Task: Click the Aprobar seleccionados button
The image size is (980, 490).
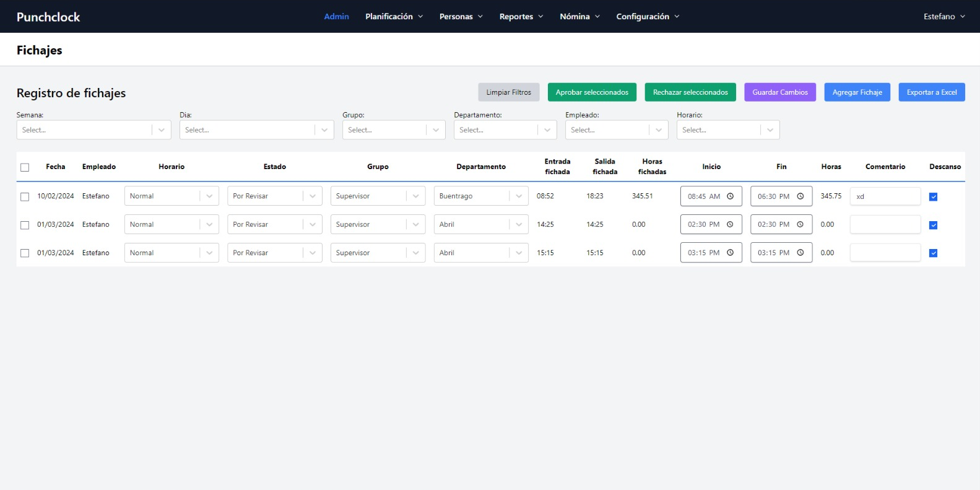Action: pos(592,92)
